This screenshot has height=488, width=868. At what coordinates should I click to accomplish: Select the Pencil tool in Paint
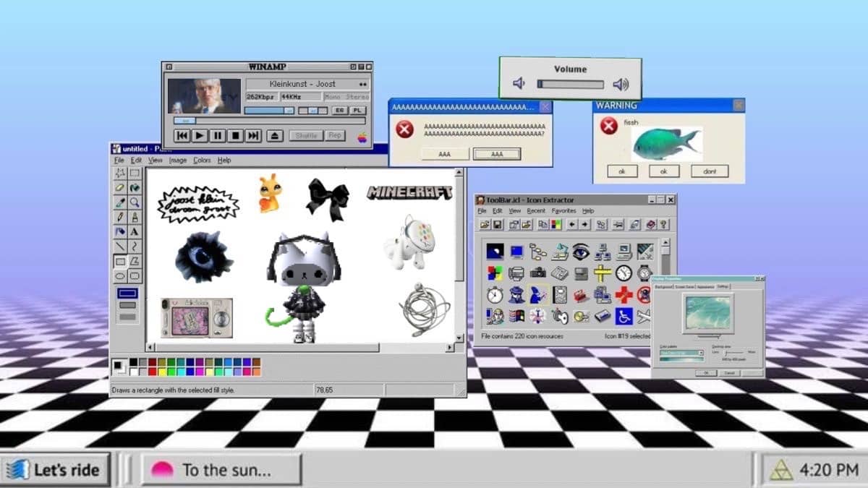120,217
